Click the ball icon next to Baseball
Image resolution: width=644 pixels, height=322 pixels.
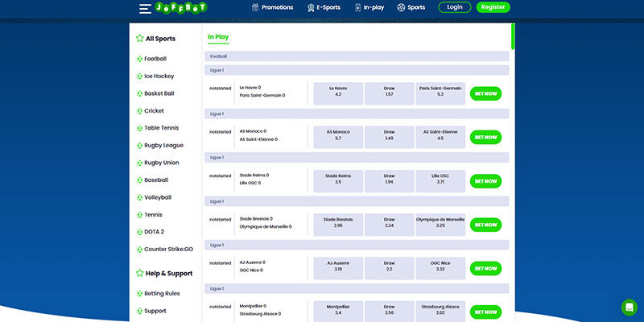click(x=139, y=180)
